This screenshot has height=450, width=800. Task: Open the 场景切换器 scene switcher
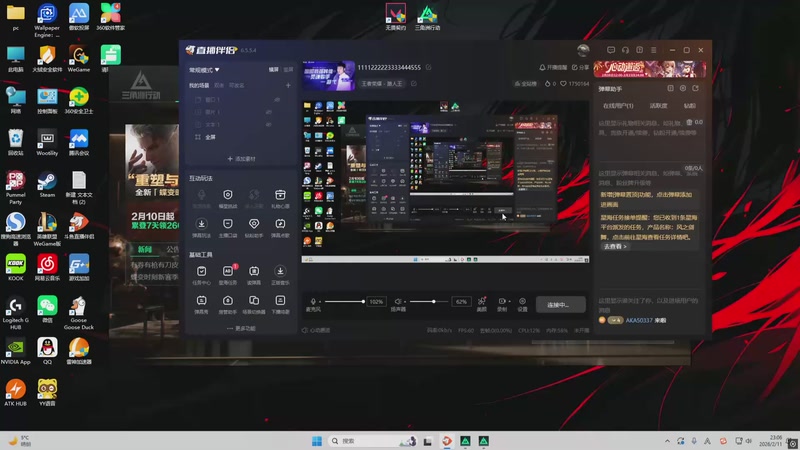click(x=254, y=304)
